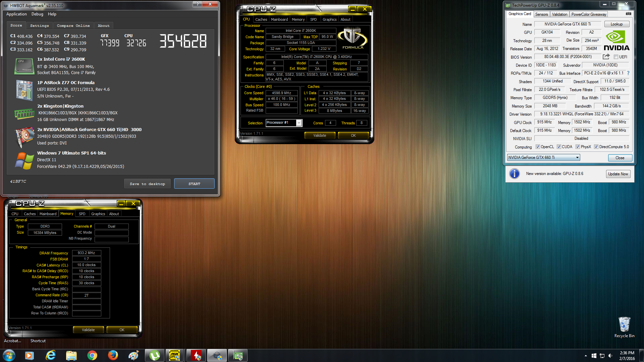Click the NVIDIA logo in GPU-Z
Viewport: 644px width, 362px height.
pos(616,41)
